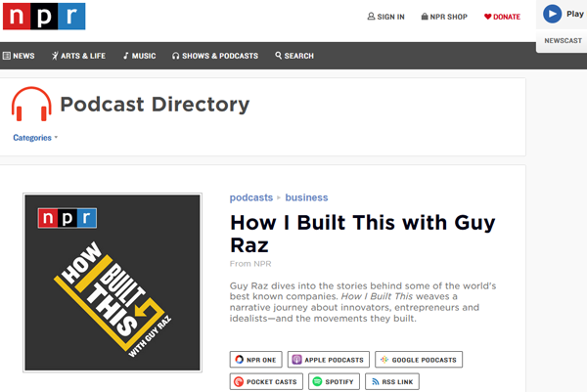Click the APPLE PODCASTS button label
The height and width of the screenshot is (392, 587).
pos(334,360)
